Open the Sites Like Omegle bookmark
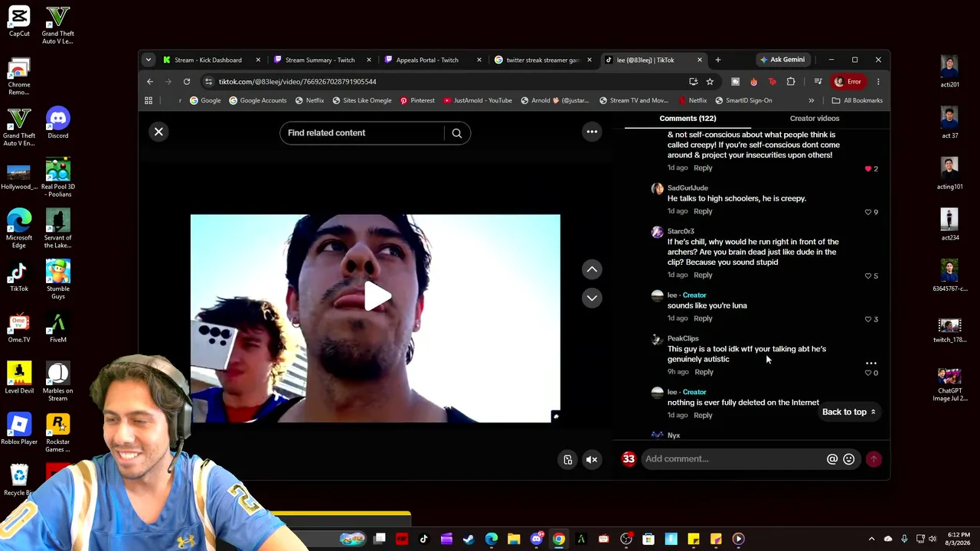The image size is (980, 551). pyautogui.click(x=361, y=100)
